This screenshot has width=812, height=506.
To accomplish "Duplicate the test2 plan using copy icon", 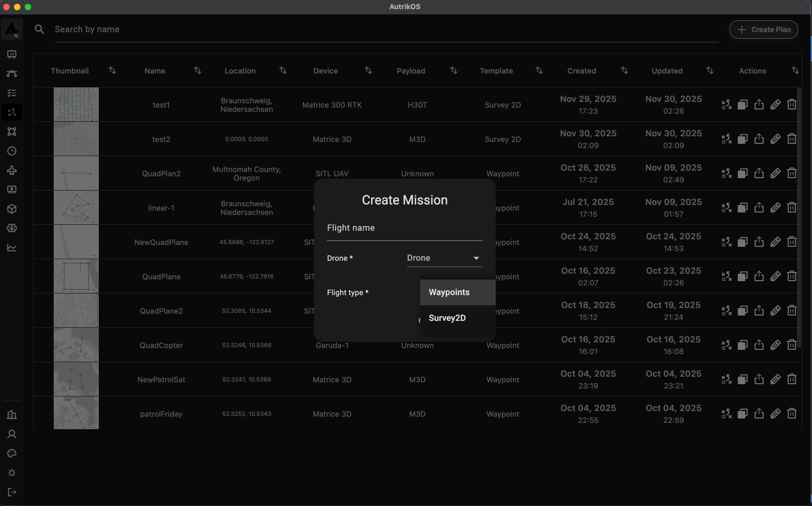I will tap(743, 138).
